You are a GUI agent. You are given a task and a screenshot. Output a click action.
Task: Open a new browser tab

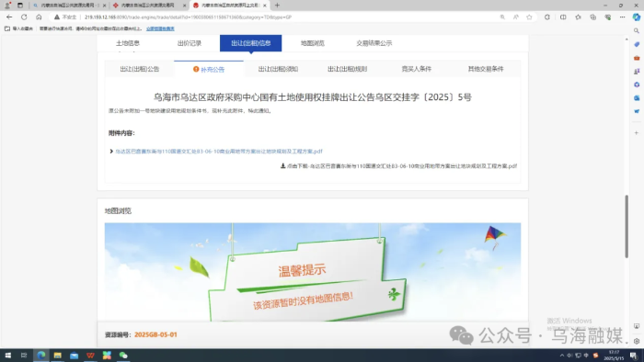pos(277,6)
